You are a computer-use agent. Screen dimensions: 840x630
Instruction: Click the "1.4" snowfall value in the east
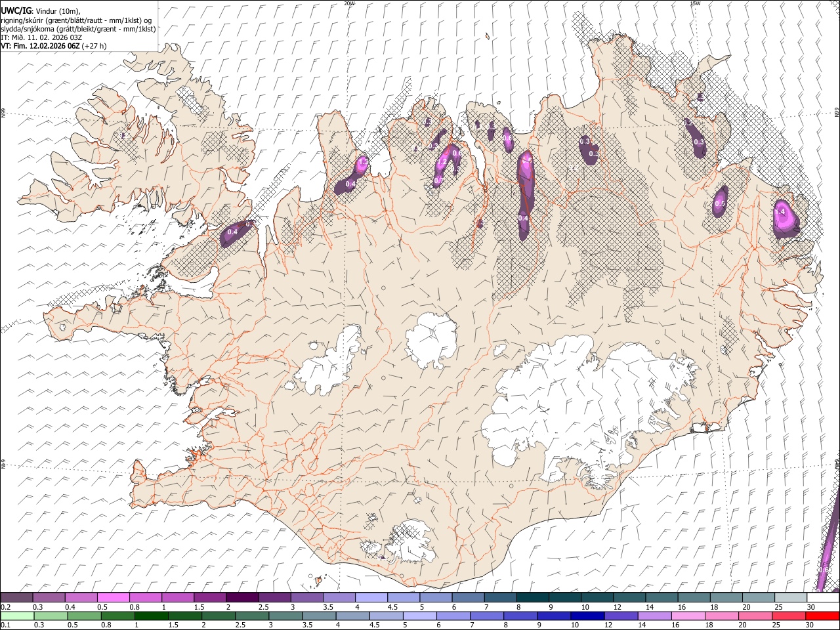click(780, 212)
